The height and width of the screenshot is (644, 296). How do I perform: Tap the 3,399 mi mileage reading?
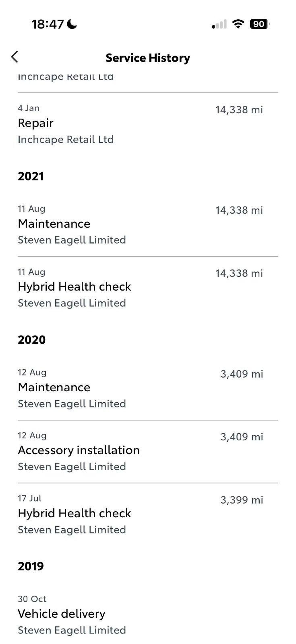click(x=241, y=500)
